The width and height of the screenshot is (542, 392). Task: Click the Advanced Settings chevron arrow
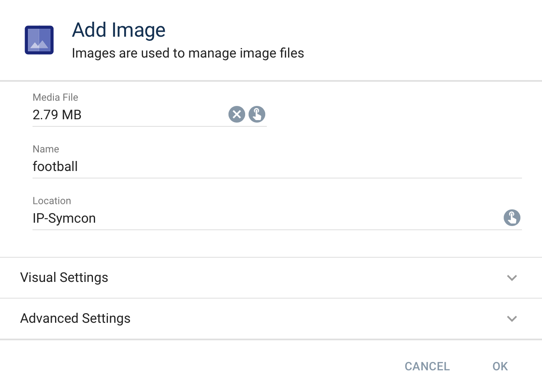[512, 319]
